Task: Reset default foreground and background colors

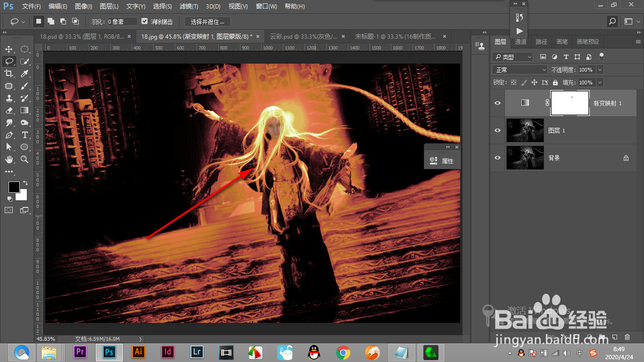Action: [x=10, y=199]
